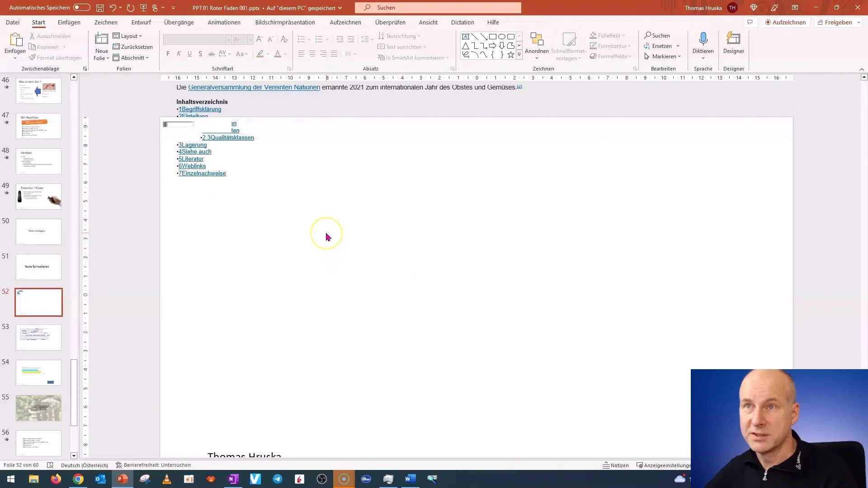
Task: Select the star shape in gallery
Action: click(511, 55)
